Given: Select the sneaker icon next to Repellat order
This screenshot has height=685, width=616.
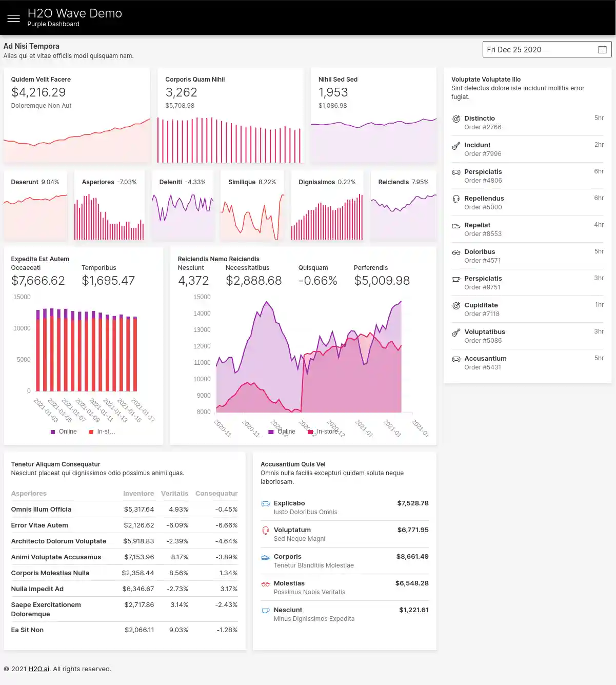Looking at the screenshot, I should 456,226.
